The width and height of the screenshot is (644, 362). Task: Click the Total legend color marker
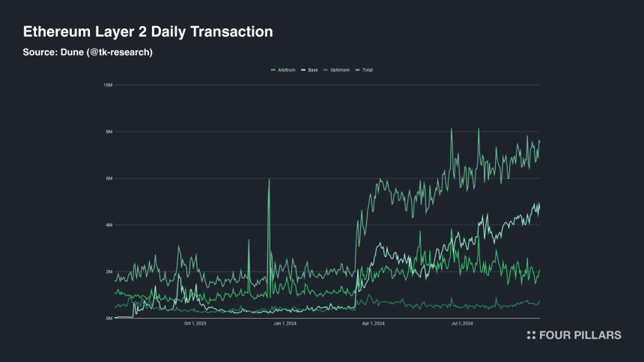[x=357, y=70]
